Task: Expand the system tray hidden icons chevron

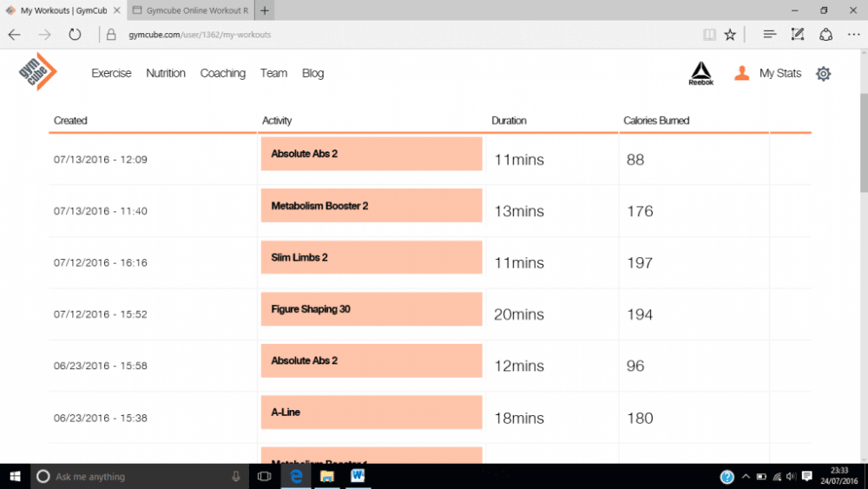Action: tap(745, 477)
